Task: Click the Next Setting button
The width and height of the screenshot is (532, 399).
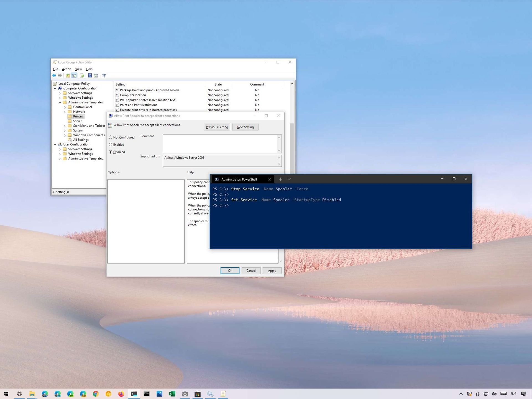Action: [x=245, y=127]
